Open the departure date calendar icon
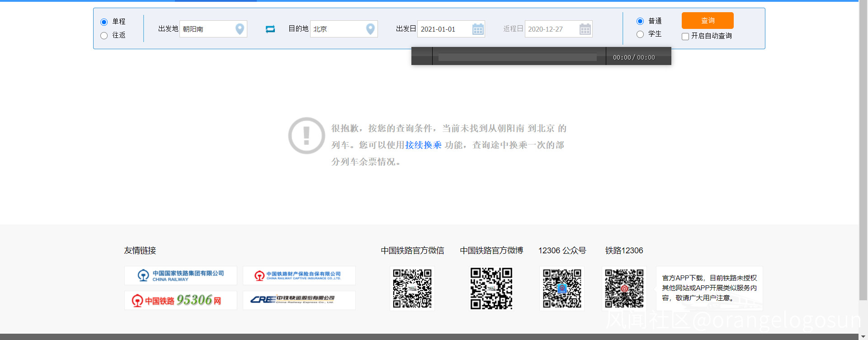This screenshot has width=868, height=340. [x=478, y=29]
